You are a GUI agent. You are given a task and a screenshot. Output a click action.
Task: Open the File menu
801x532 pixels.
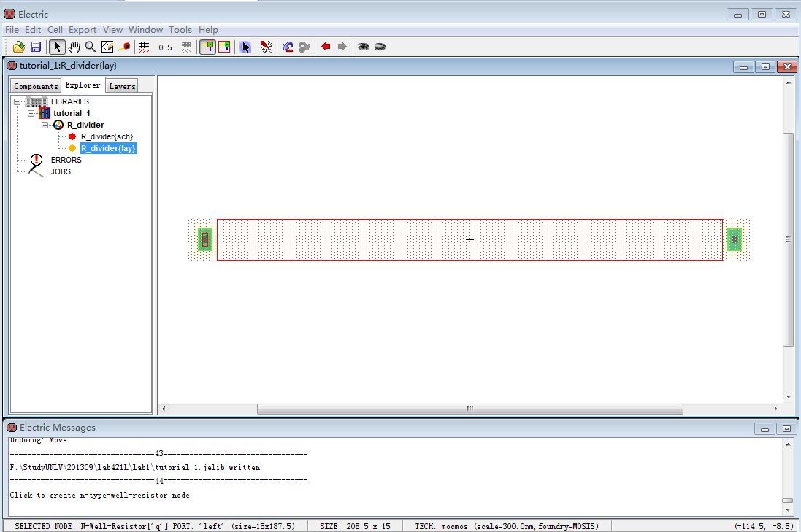click(x=12, y=30)
